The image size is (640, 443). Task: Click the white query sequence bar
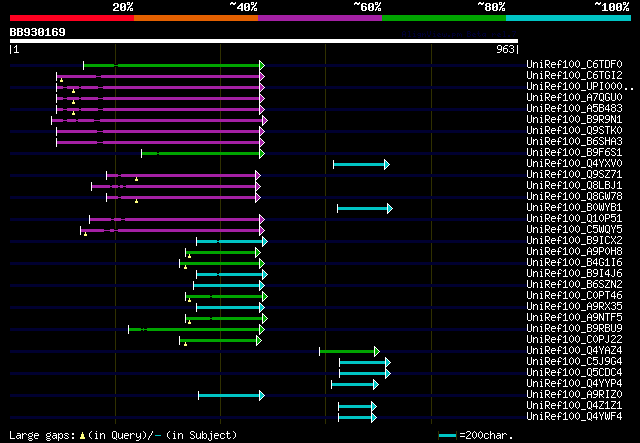pos(264,41)
